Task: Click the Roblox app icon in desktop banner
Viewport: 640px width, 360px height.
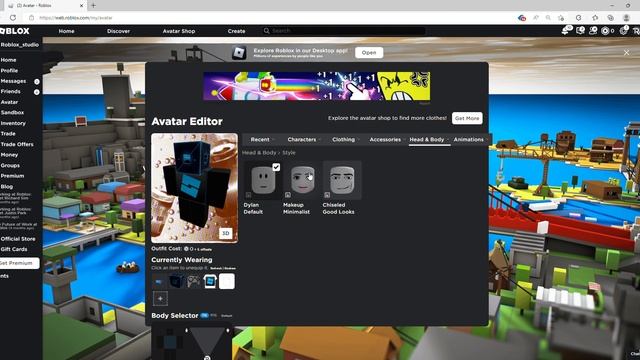Action: point(239,53)
